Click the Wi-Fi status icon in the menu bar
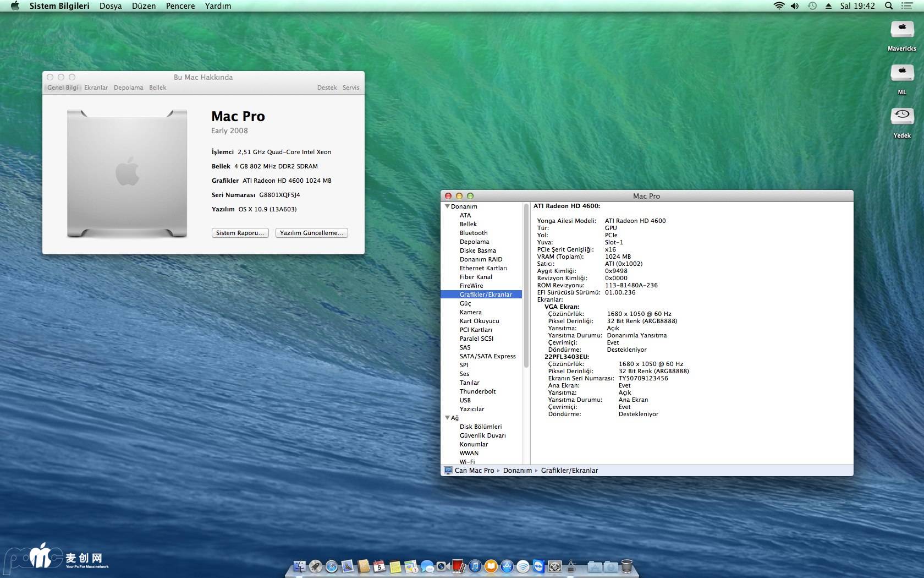The height and width of the screenshot is (578, 924). (x=779, y=6)
